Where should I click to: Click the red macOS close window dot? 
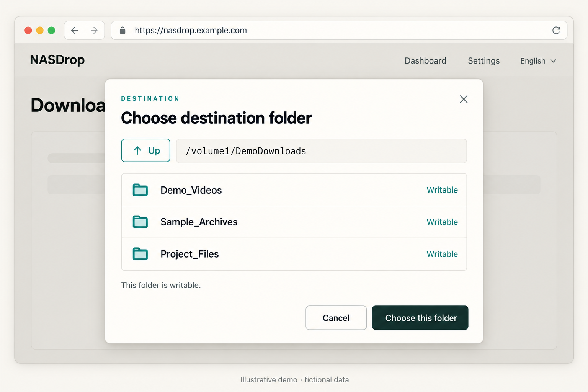[28, 30]
